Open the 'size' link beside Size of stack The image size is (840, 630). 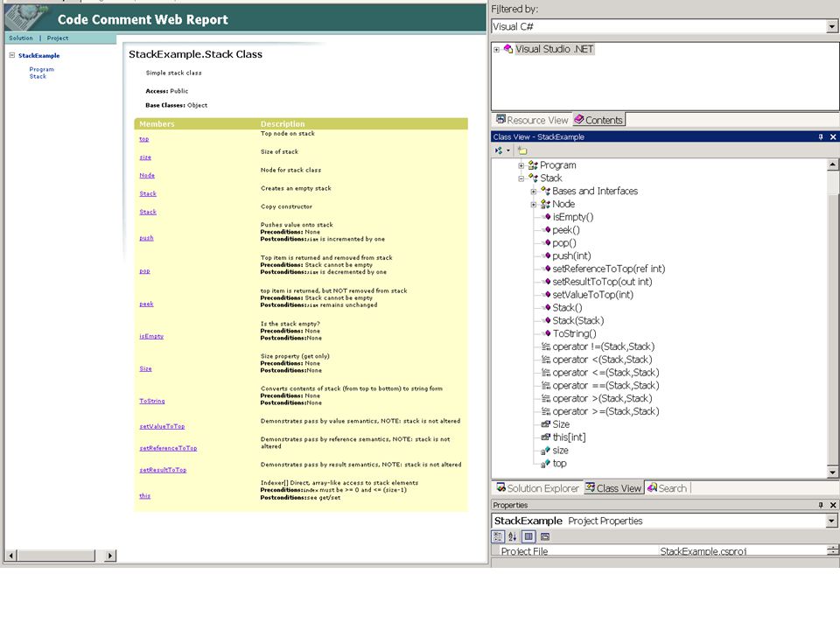click(145, 157)
